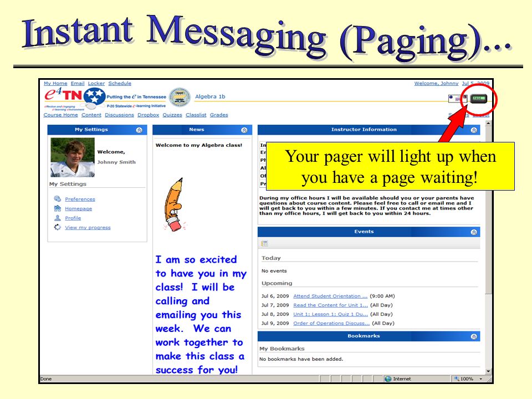Open the View my progress link
Viewport: 532px width, 399px height.
[x=88, y=228]
